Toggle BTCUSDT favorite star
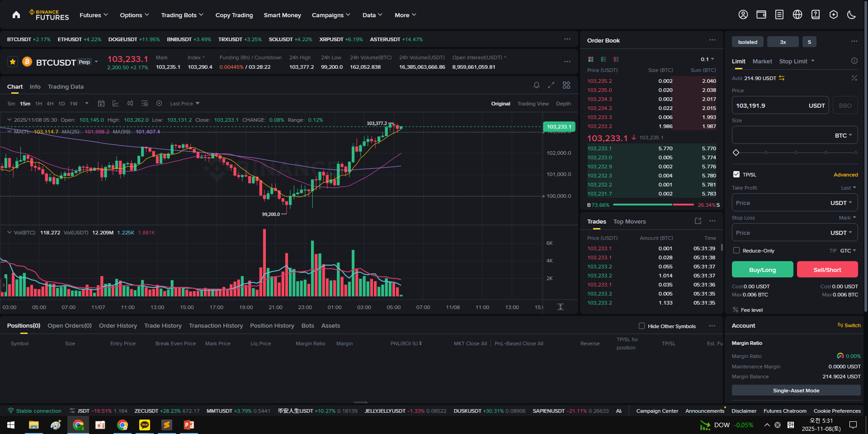The image size is (868, 434). tap(13, 62)
